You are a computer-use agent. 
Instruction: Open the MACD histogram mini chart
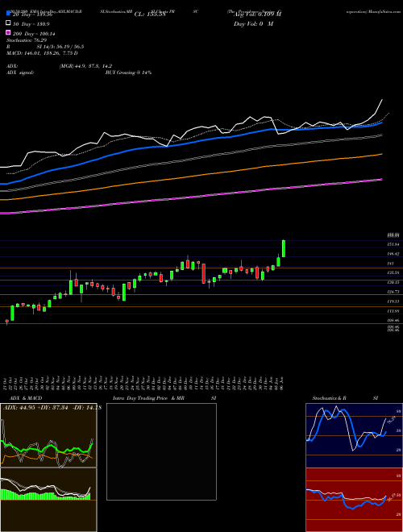(x=48, y=500)
